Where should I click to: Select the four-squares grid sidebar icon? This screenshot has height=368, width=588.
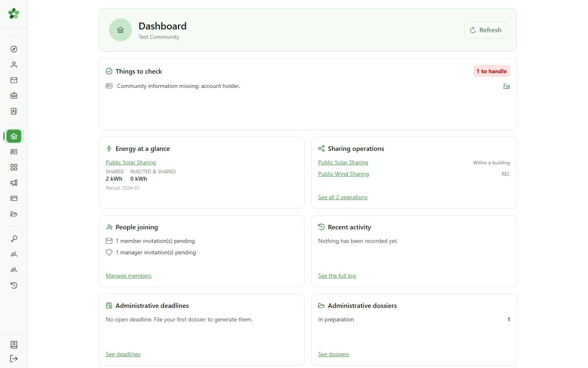14,167
